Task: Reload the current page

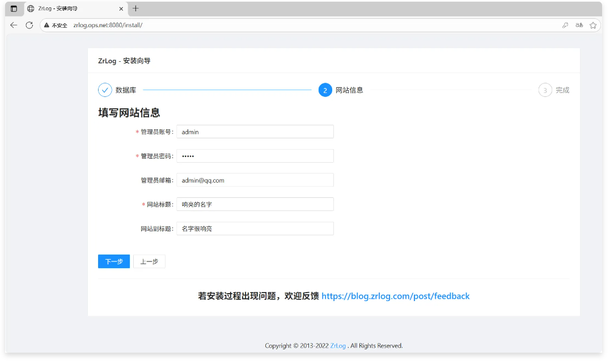Action: (x=29, y=25)
